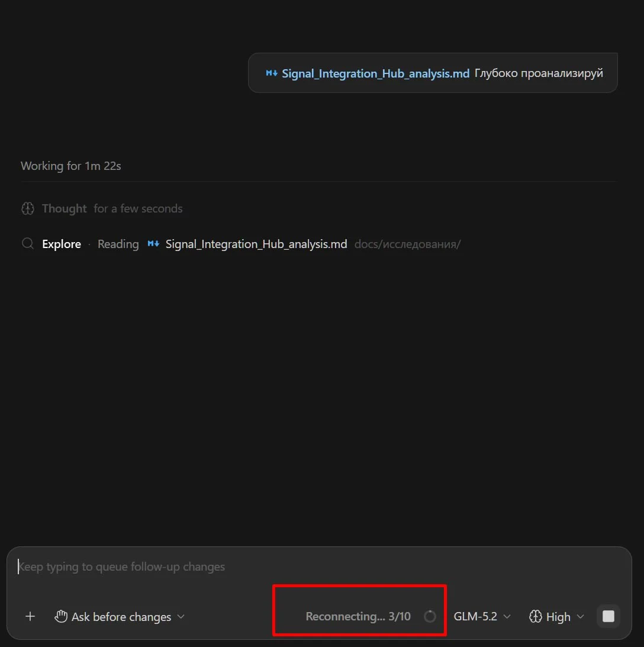Click the hand icon beside Ask before changes

[x=61, y=616]
